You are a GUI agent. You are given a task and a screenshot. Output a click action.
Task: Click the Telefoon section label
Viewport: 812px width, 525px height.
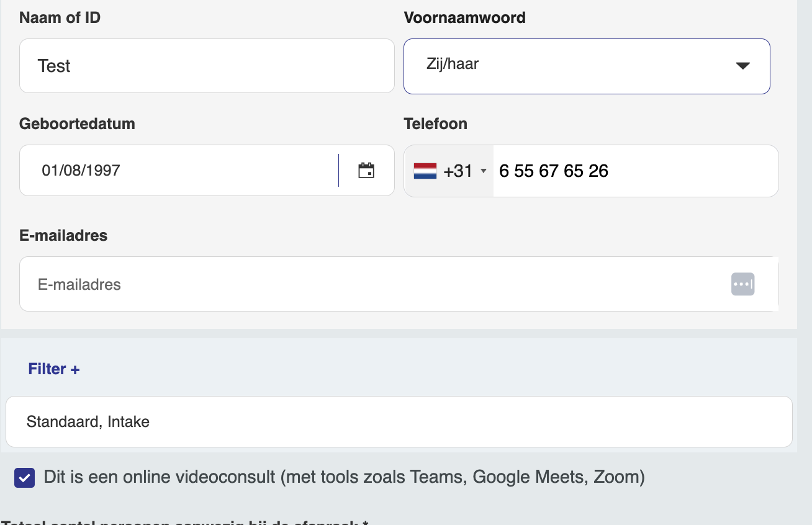(435, 123)
